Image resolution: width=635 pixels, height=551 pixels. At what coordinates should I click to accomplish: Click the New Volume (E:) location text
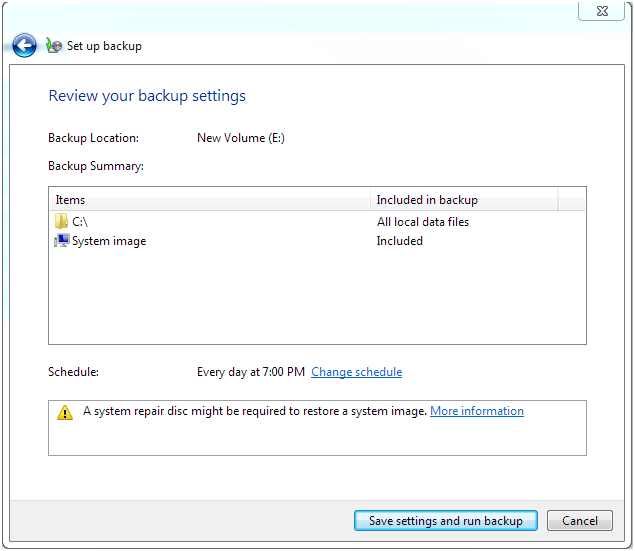pos(241,138)
